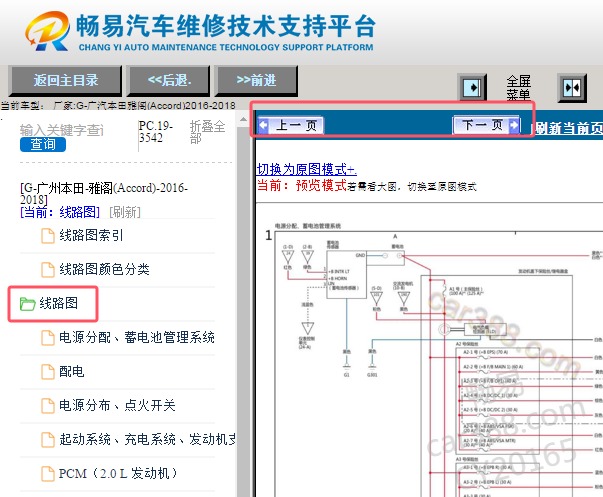
Task: Click the document icon beside 线路图索引
Action: coord(48,236)
